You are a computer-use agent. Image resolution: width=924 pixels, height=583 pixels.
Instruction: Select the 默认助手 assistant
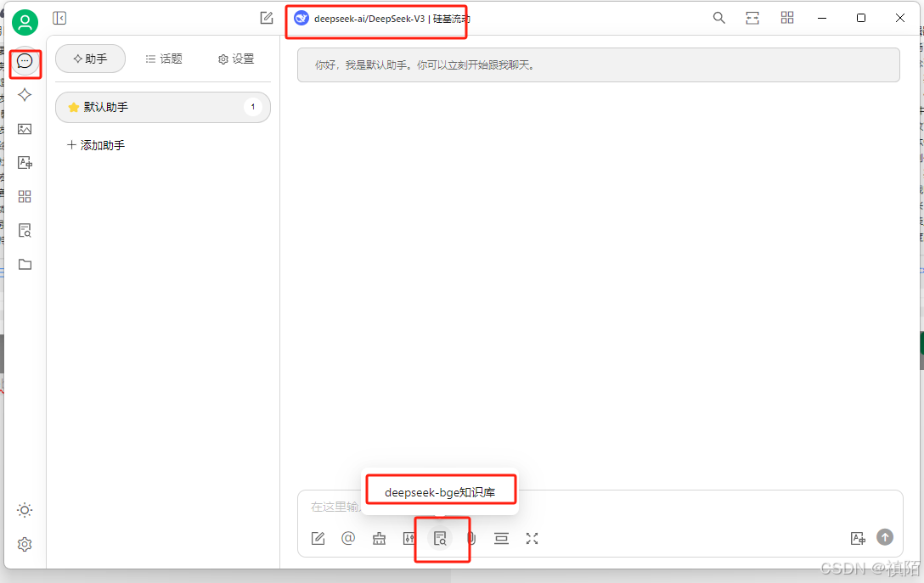(x=163, y=107)
